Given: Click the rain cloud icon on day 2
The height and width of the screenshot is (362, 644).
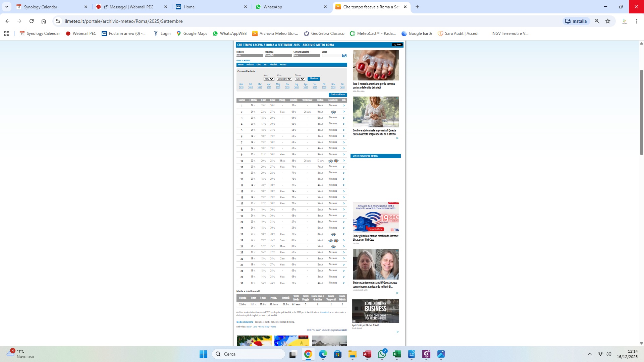Looking at the screenshot, I should click(x=333, y=112).
